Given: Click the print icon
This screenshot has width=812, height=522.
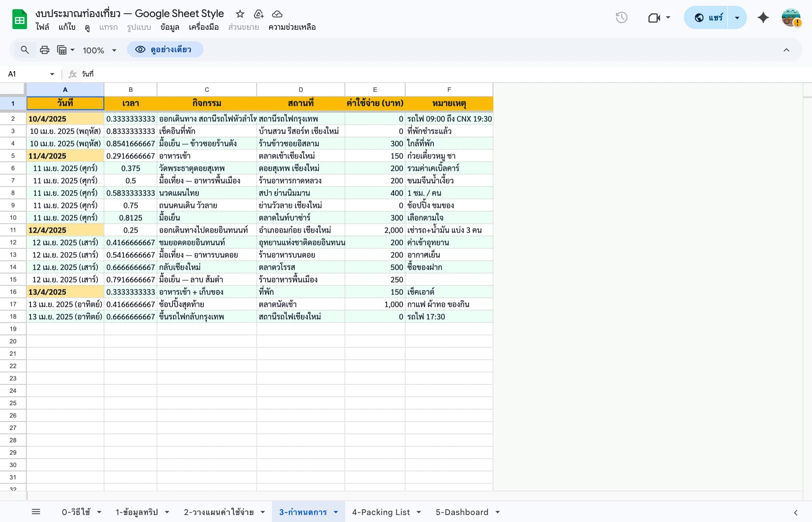Looking at the screenshot, I should (x=44, y=49).
